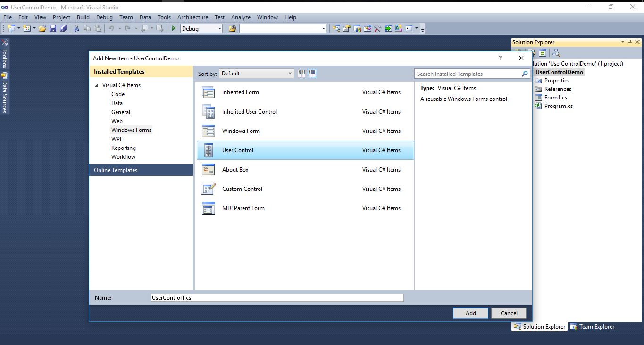The image size is (644, 345).
Task: Click the Name input field
Action: [x=277, y=298]
